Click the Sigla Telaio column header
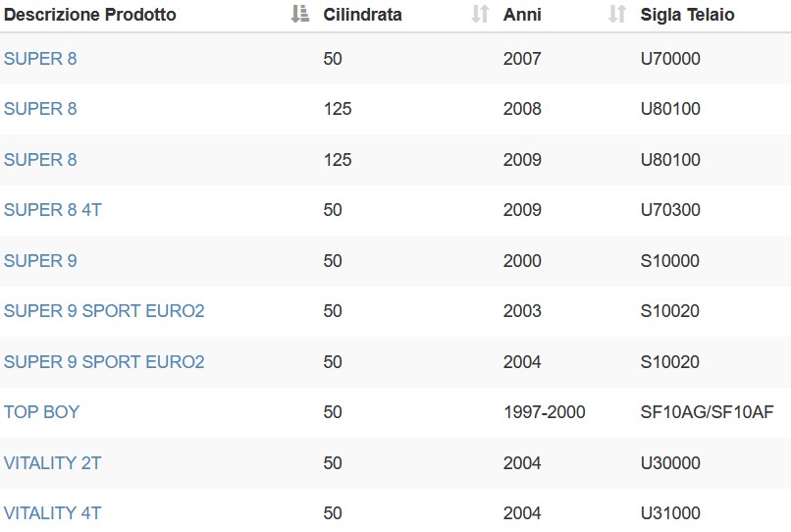The width and height of the screenshot is (791, 532). tap(687, 15)
